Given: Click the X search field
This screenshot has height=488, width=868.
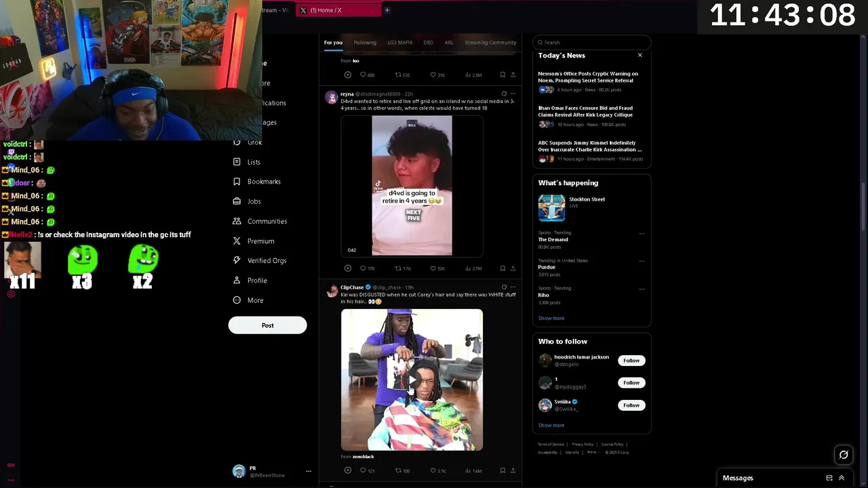Looking at the screenshot, I should [592, 42].
